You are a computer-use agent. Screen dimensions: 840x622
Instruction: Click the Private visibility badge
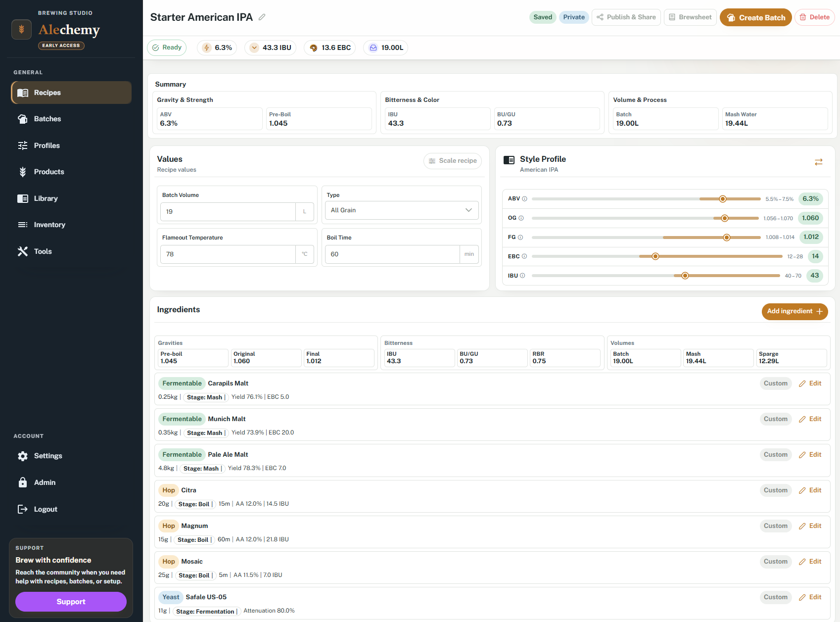click(x=573, y=17)
